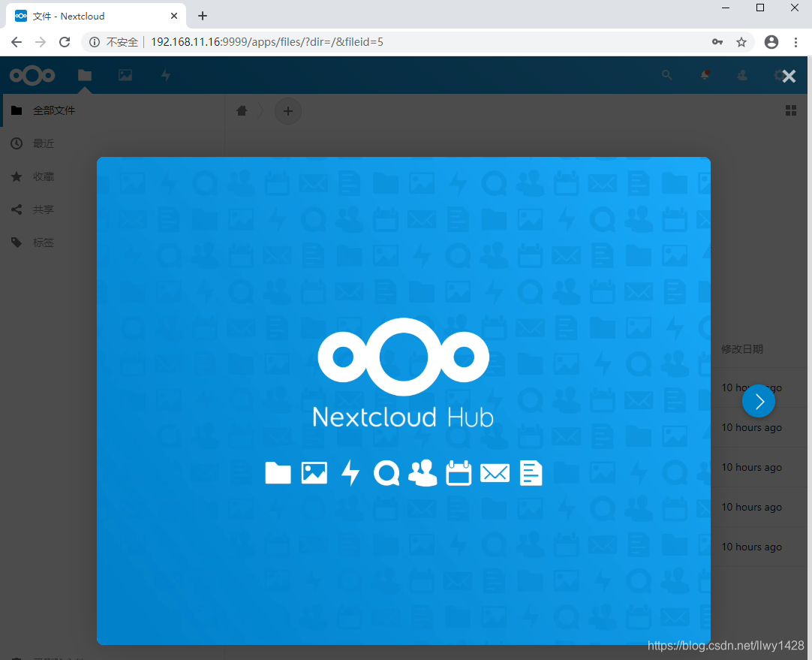Open the Chrome three-dot menu
The width and height of the screenshot is (812, 660).
[795, 42]
